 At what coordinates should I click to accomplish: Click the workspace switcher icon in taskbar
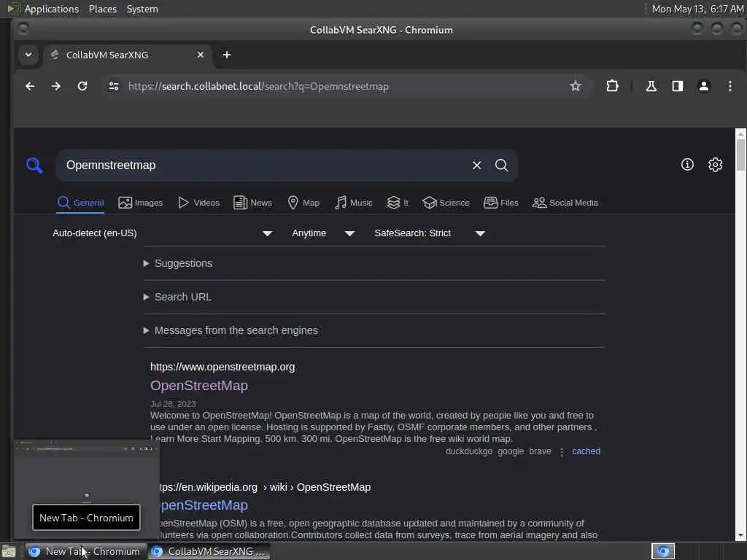(663, 551)
